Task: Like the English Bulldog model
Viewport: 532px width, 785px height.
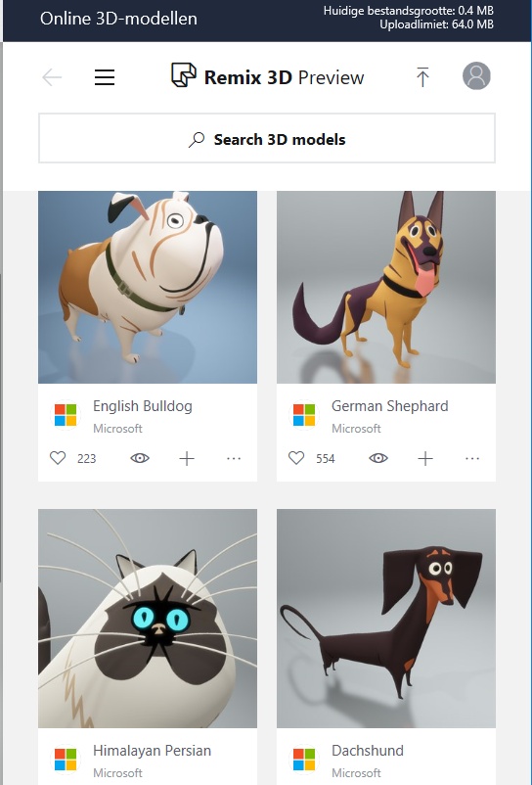Action: (58, 458)
